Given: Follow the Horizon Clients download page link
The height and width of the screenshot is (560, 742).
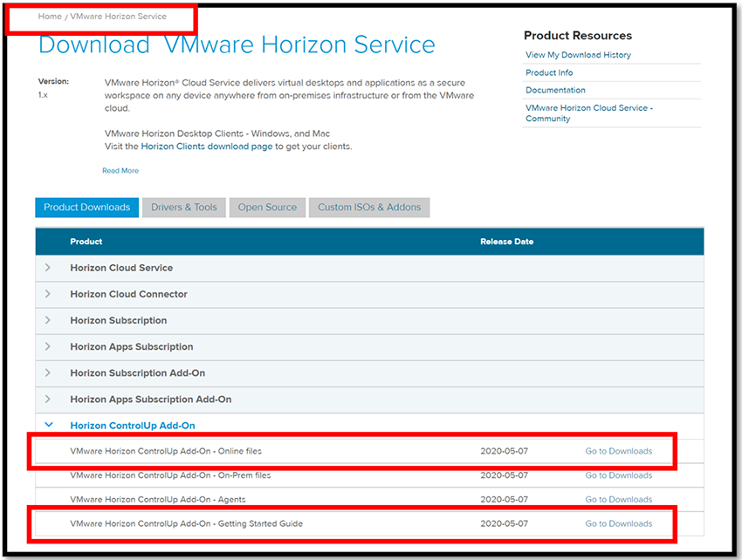Looking at the screenshot, I should click(207, 147).
